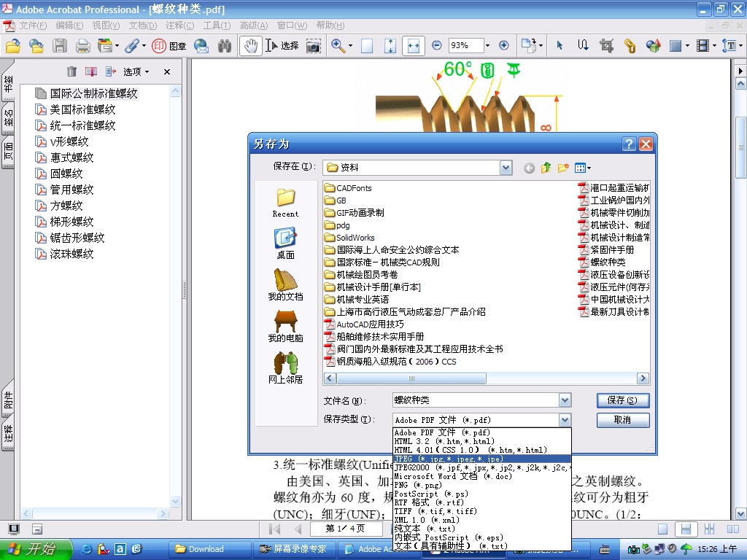Click the page number field

(347, 529)
